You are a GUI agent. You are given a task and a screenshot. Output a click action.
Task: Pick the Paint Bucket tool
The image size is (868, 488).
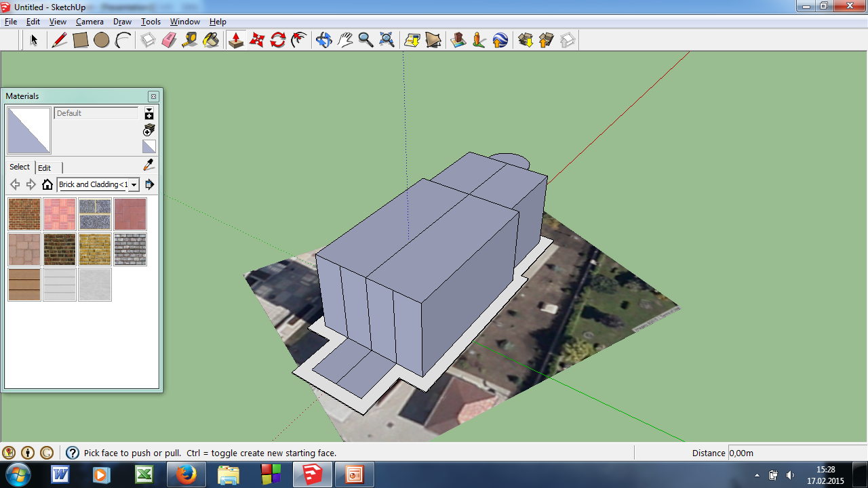point(211,40)
